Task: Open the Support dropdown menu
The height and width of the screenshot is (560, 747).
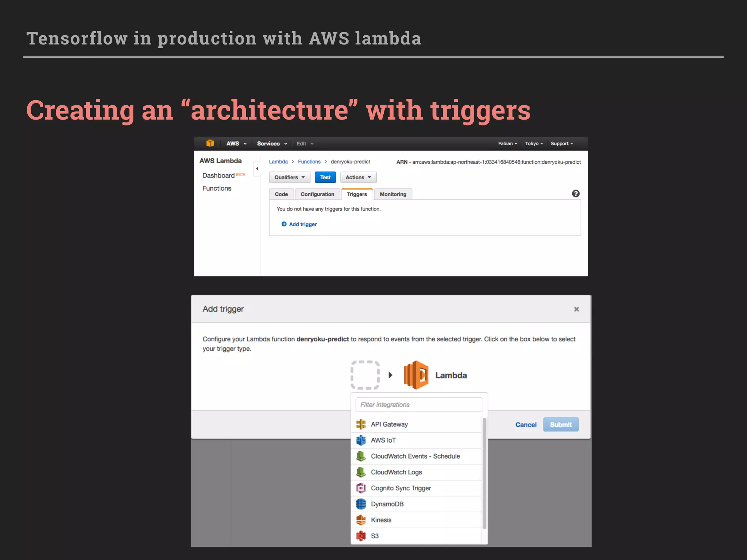Action: (562, 144)
